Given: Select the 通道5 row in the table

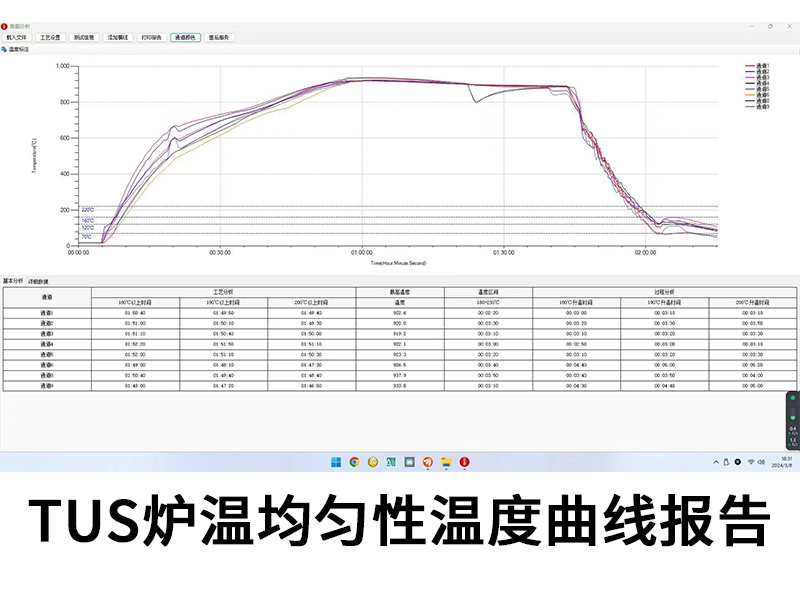Looking at the screenshot, I should click(x=47, y=354).
